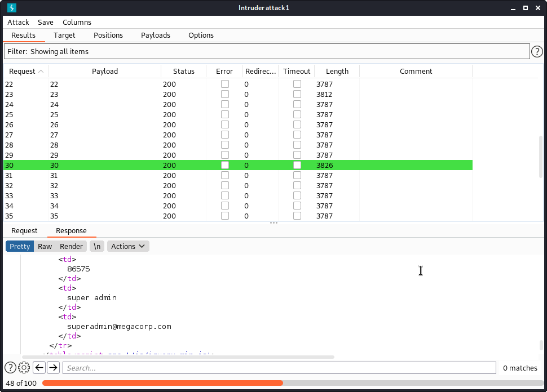
Task: Toggle Timeout checkbox for request 34
Action: tap(297, 205)
